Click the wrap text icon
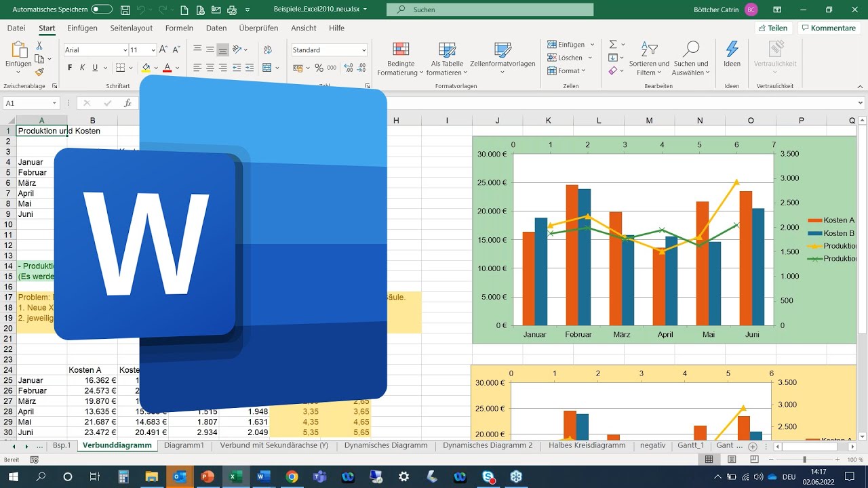The width and height of the screenshot is (868, 488). coord(267,49)
